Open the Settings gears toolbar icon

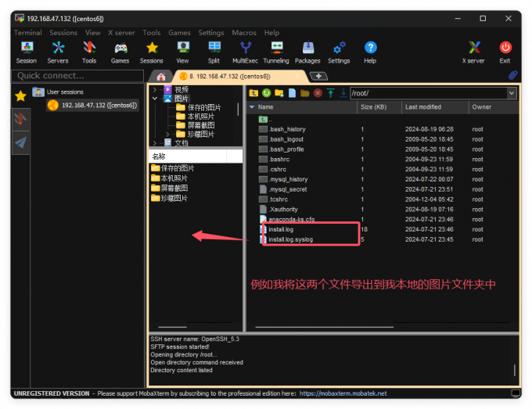click(x=339, y=52)
